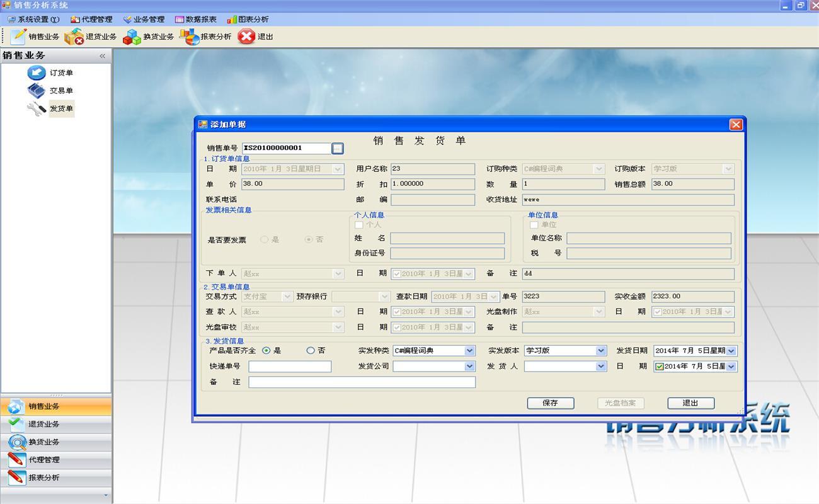Click the sidebar overflow arrow at bottom
Image resolution: width=819 pixels, height=504 pixels.
[105, 496]
